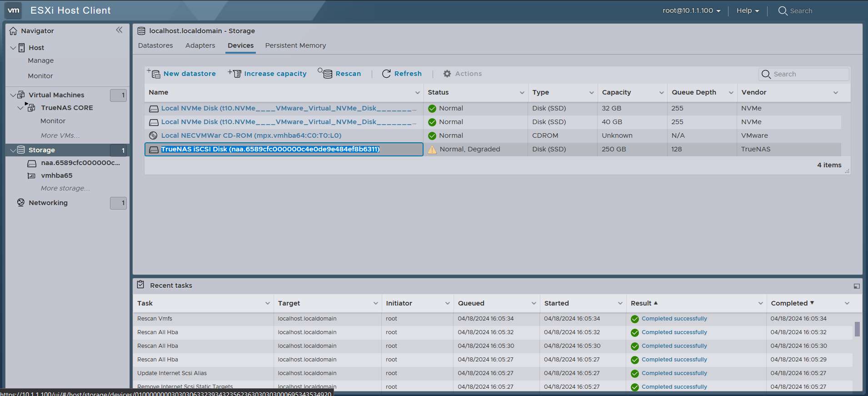Click the storage header icon beside localhost.localdomain
Screen dimensions: 868x396
point(141,31)
